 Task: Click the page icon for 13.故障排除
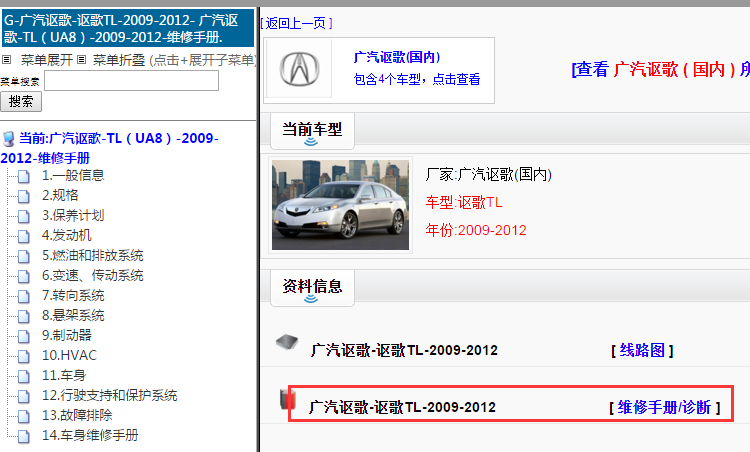pos(23,417)
